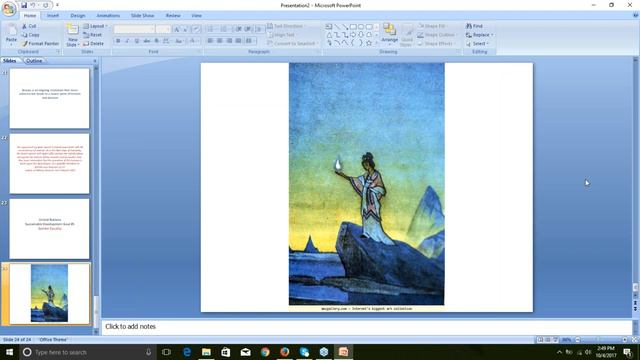Click Copy in the Clipboard group

pyautogui.click(x=31, y=35)
